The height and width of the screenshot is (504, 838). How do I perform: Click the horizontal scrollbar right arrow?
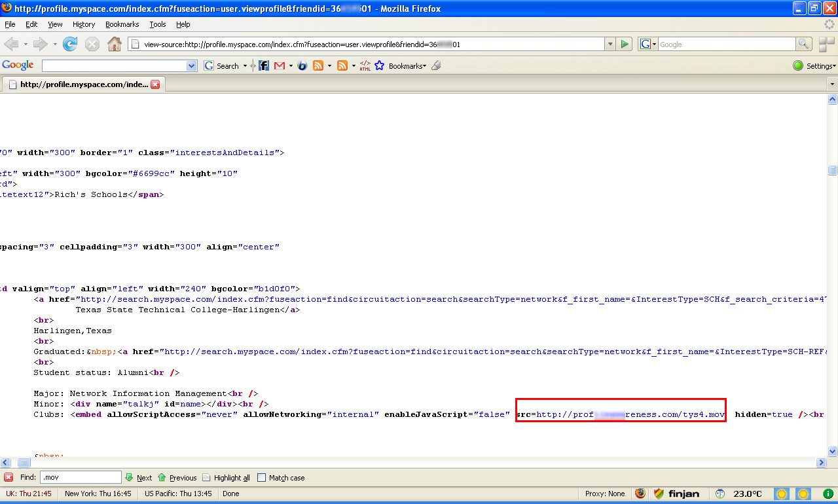coord(822,462)
